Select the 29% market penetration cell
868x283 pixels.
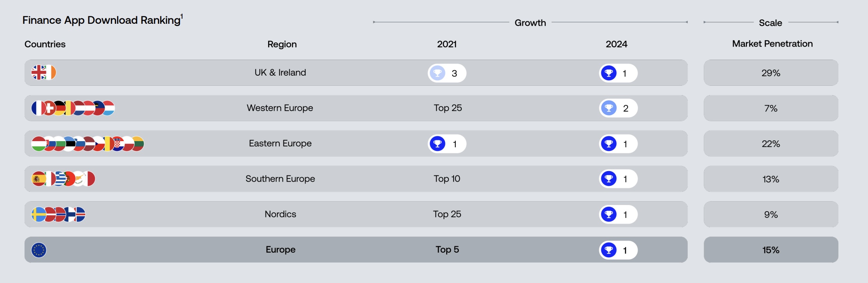coord(771,73)
